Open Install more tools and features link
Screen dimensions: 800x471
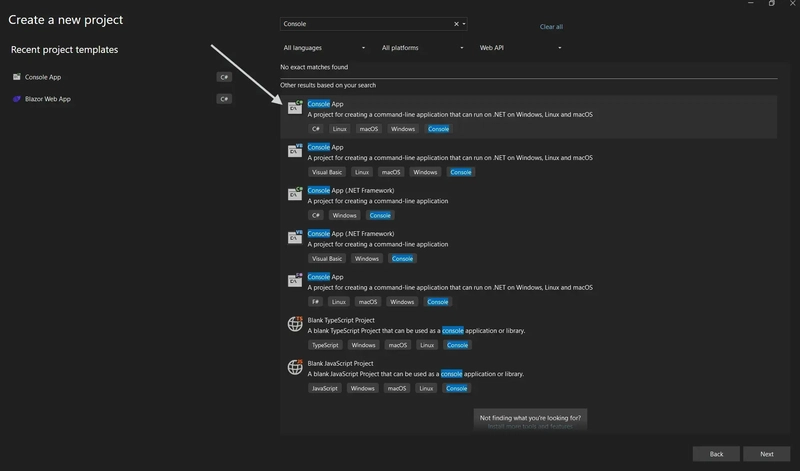coord(530,427)
